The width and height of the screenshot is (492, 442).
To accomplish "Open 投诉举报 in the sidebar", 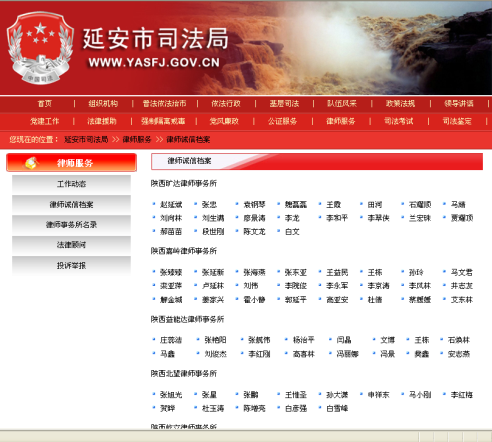I will (x=71, y=265).
